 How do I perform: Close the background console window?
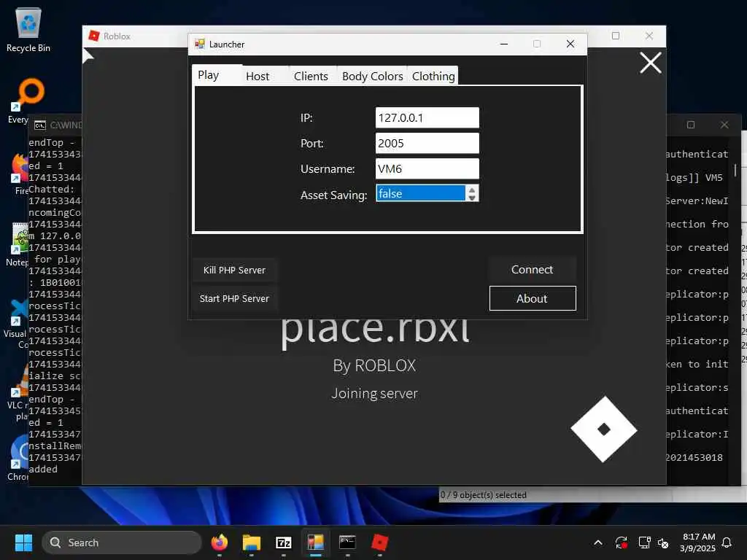(x=724, y=125)
